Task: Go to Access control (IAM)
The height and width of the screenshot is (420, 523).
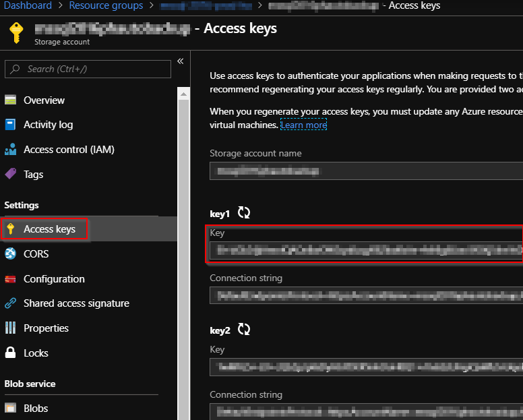Action: tap(69, 150)
